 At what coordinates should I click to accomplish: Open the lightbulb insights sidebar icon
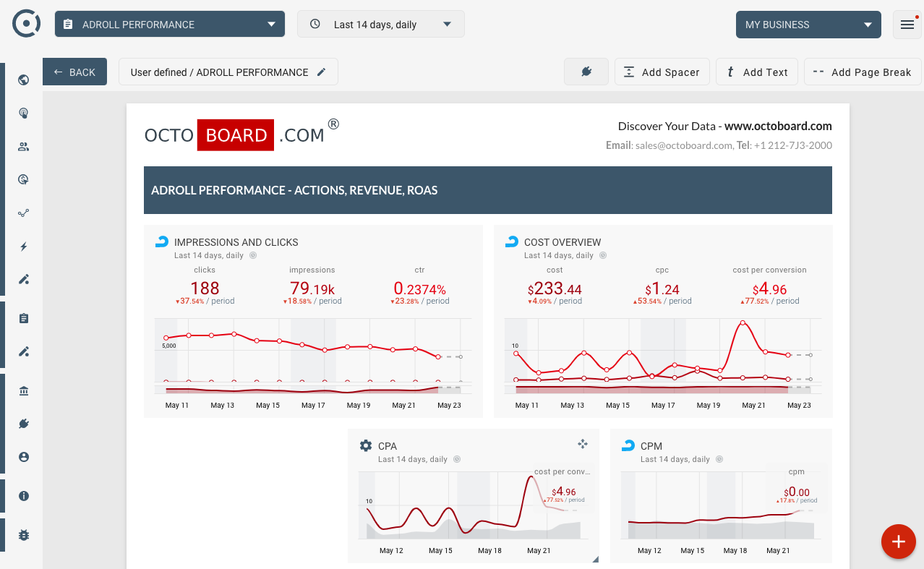(24, 113)
